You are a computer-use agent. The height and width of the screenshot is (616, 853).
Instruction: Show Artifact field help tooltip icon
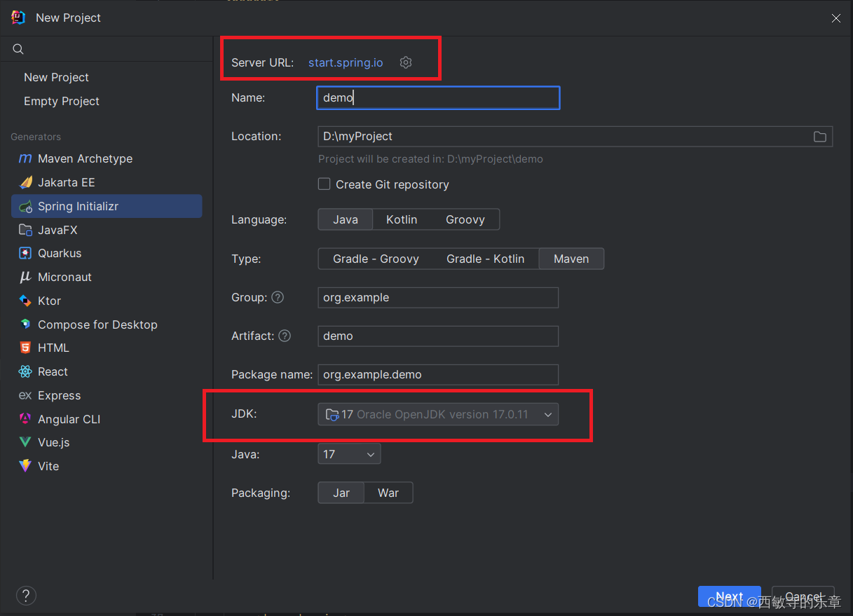pyautogui.click(x=285, y=336)
